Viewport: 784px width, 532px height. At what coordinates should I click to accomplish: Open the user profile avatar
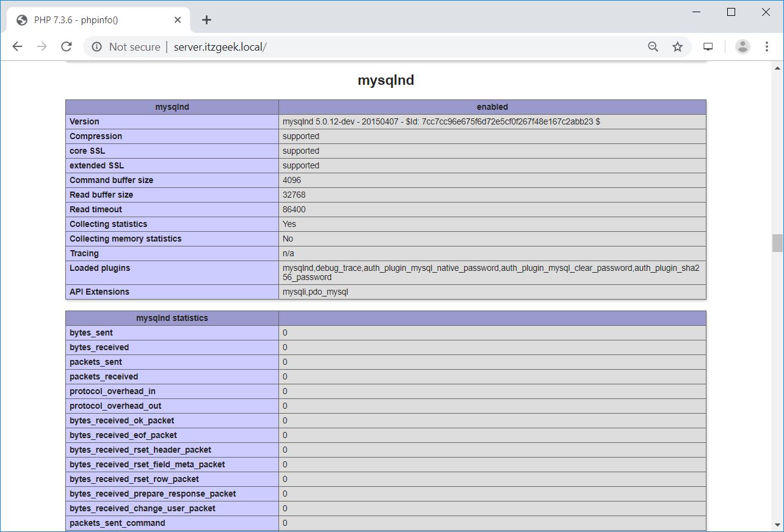[742, 47]
